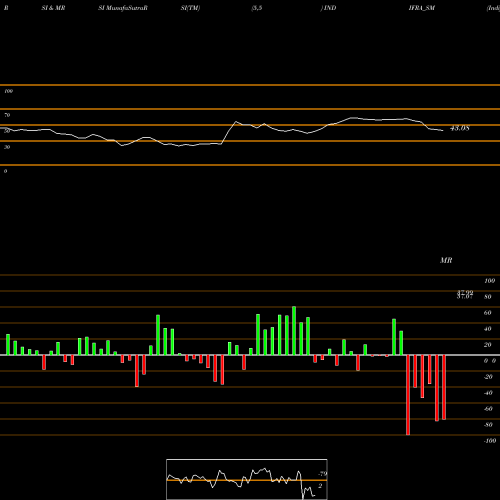Open the mini overview chart at the bottom
Image resolution: width=500 pixels, height=500 pixels.
tap(247, 479)
